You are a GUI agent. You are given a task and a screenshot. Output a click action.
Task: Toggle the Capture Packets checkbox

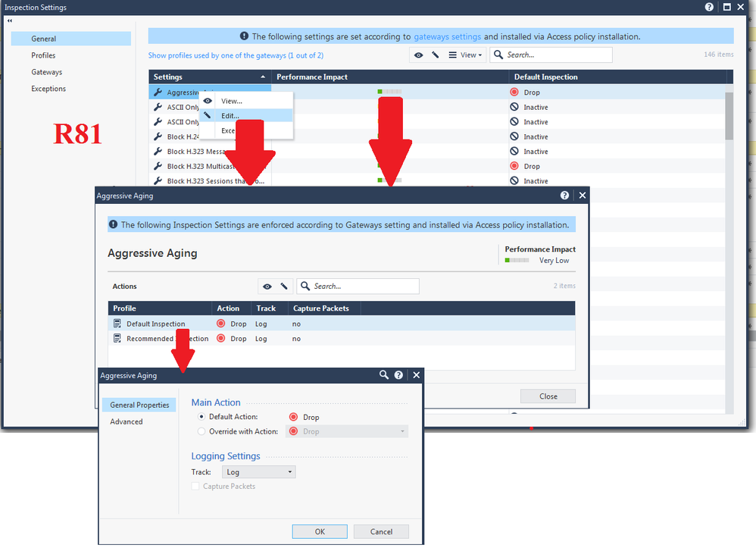click(x=195, y=487)
